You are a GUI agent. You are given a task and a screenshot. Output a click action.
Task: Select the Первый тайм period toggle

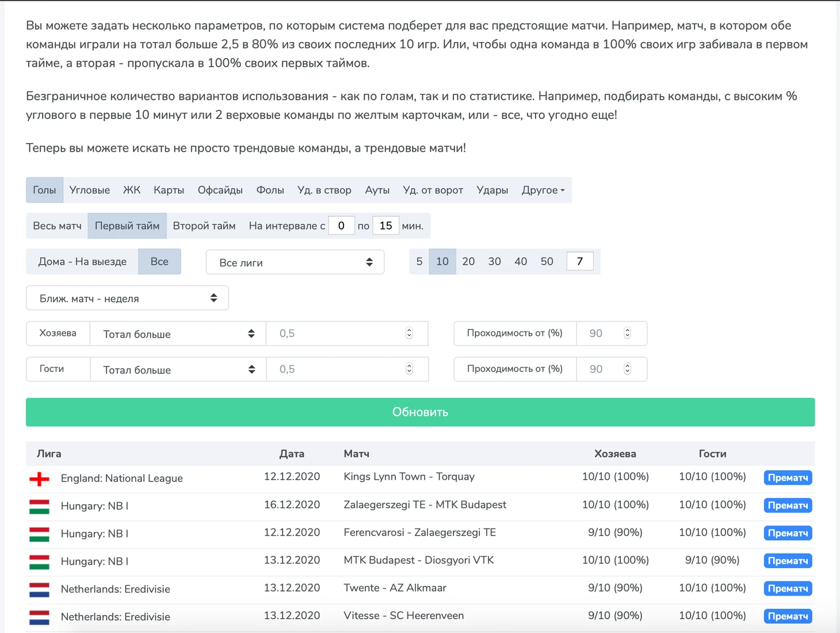tap(127, 226)
